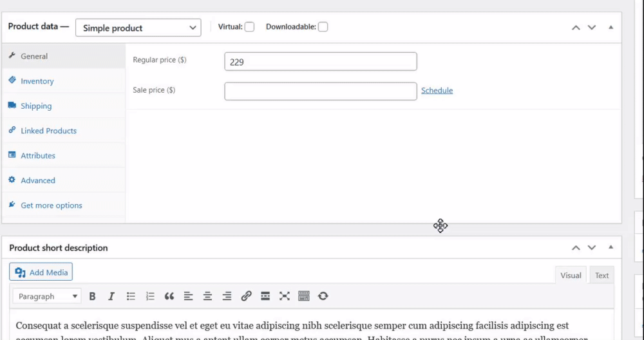Check the Virtual checkbox

coord(249,26)
